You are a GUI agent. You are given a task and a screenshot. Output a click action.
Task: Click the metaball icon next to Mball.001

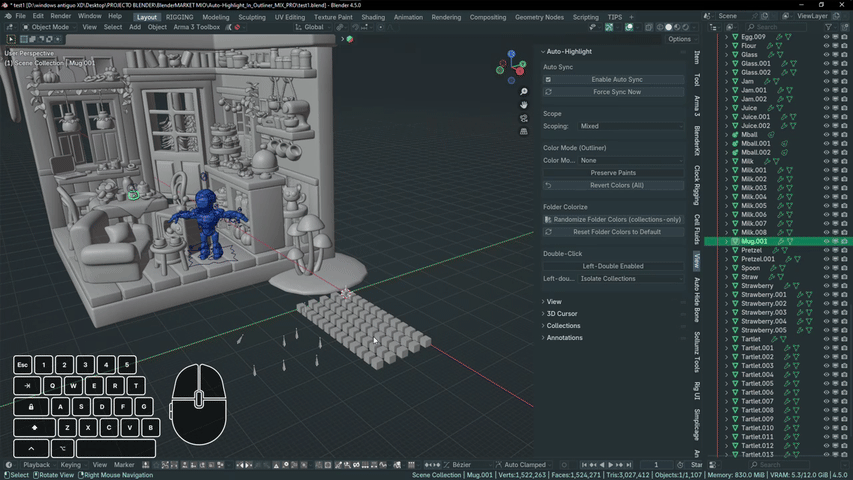(x=735, y=144)
